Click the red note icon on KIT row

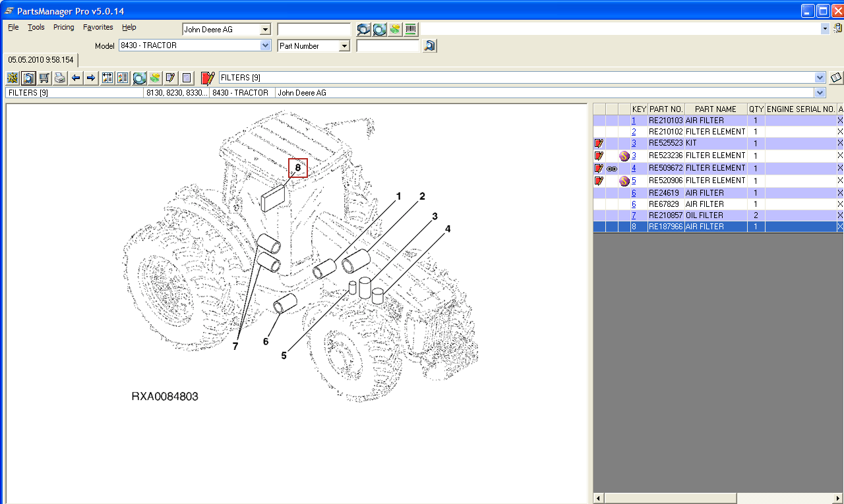pyautogui.click(x=599, y=143)
